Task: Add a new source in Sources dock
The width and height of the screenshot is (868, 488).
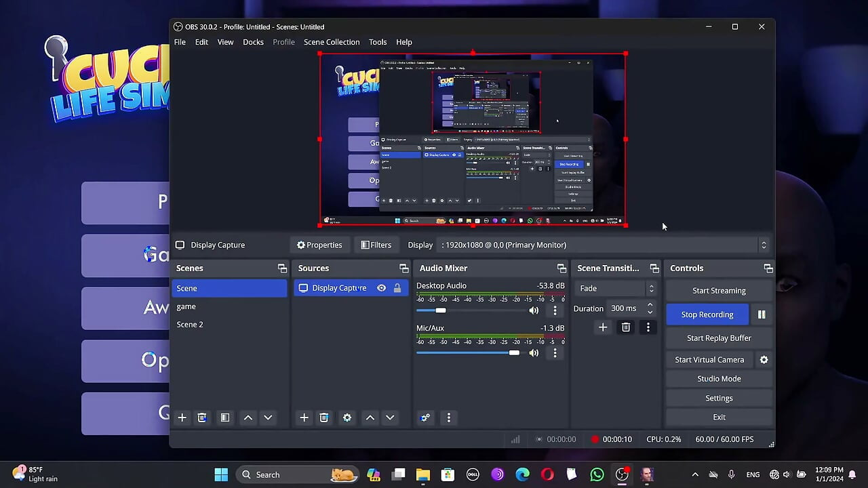Action: (304, 418)
